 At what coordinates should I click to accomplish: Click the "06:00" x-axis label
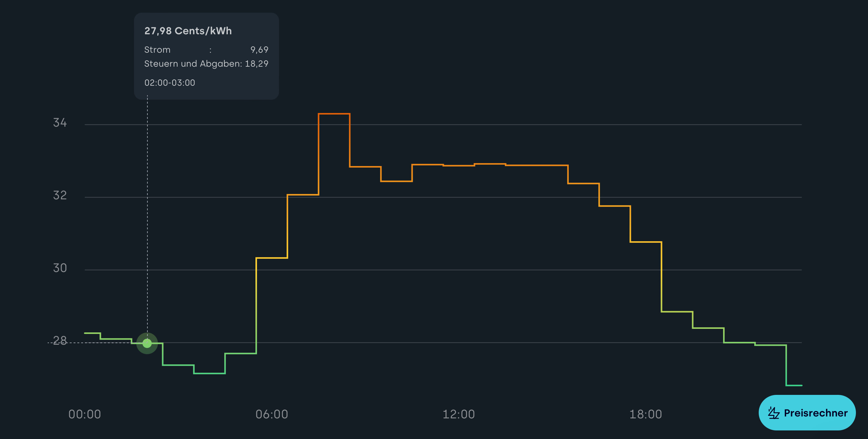272,414
